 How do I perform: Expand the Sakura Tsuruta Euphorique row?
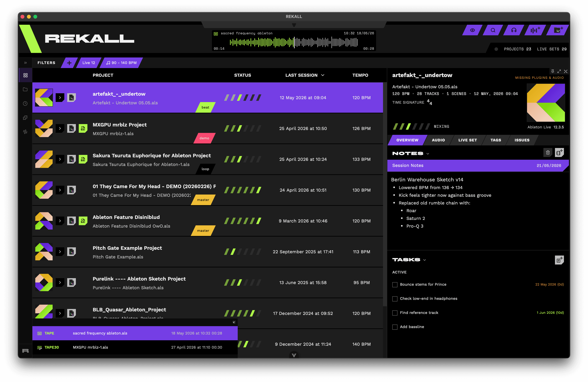tap(60, 159)
